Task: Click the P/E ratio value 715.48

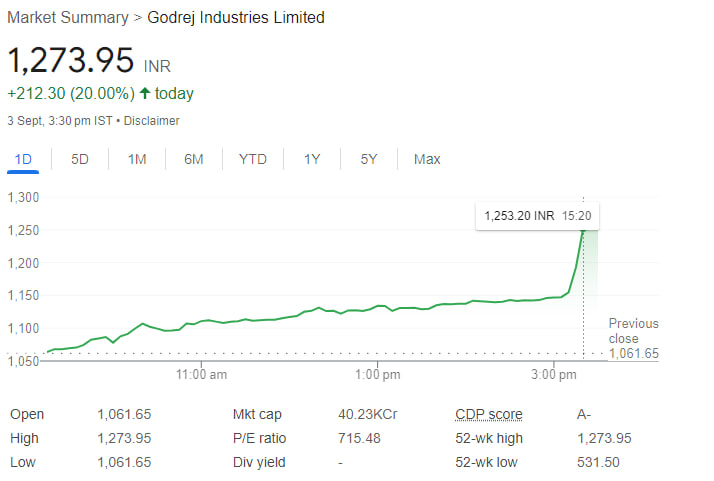Action: (359, 438)
